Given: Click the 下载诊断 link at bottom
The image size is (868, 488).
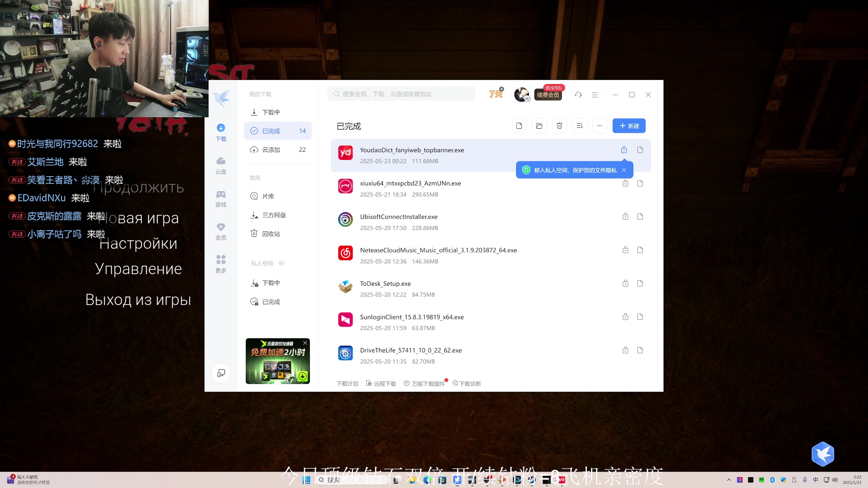Looking at the screenshot, I should pyautogui.click(x=467, y=384).
